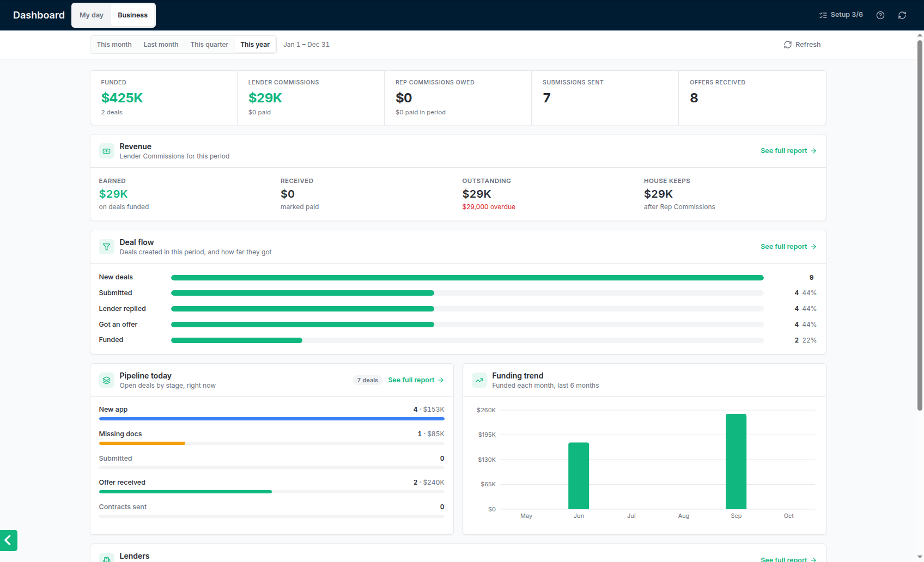
Task: Click the Revenue cash icon
Action: 107,151
